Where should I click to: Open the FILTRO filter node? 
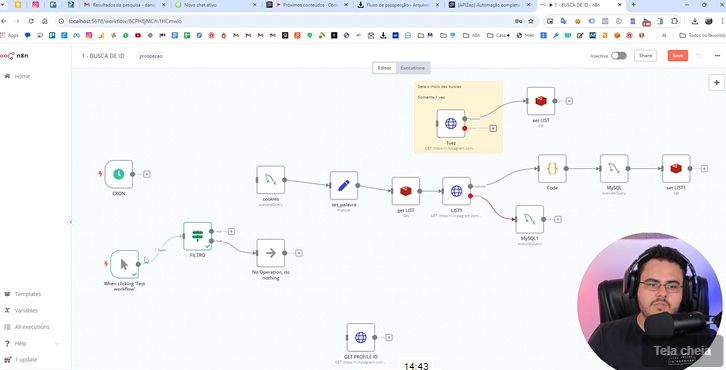197,236
